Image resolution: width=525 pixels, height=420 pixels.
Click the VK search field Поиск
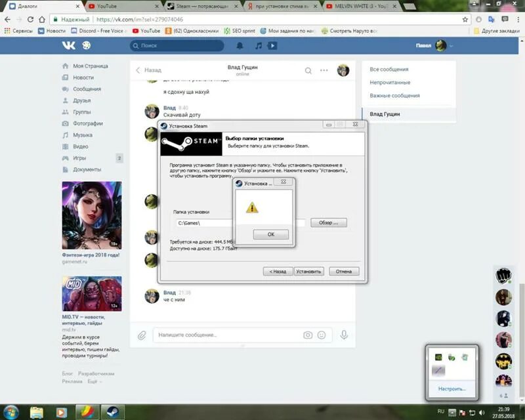point(177,45)
